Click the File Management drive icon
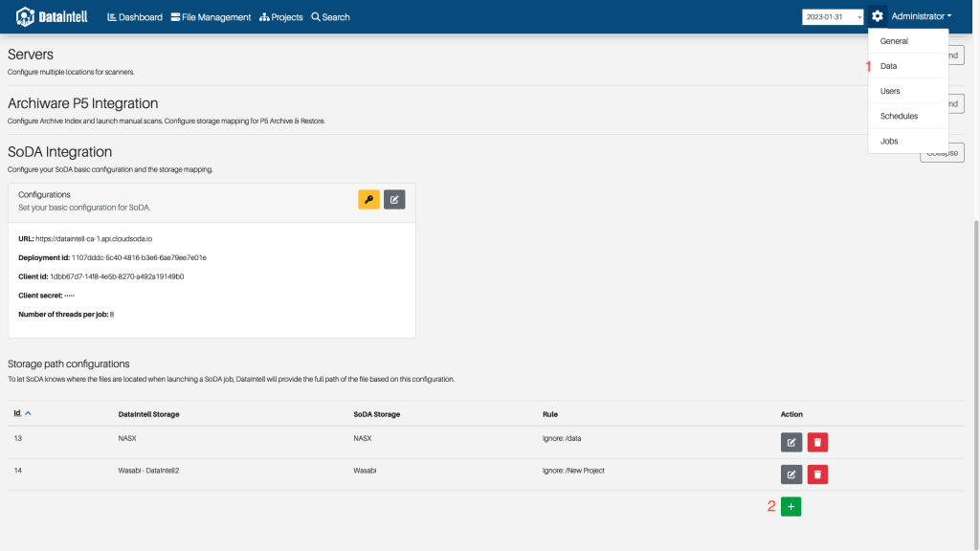Image resolution: width=980 pixels, height=551 pixels. pos(176,17)
